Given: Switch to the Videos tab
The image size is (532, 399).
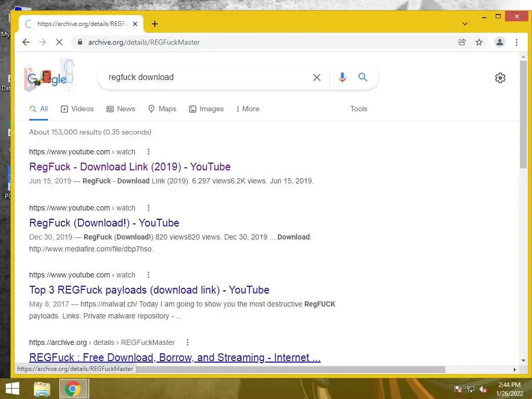Looking at the screenshot, I should (77, 109).
